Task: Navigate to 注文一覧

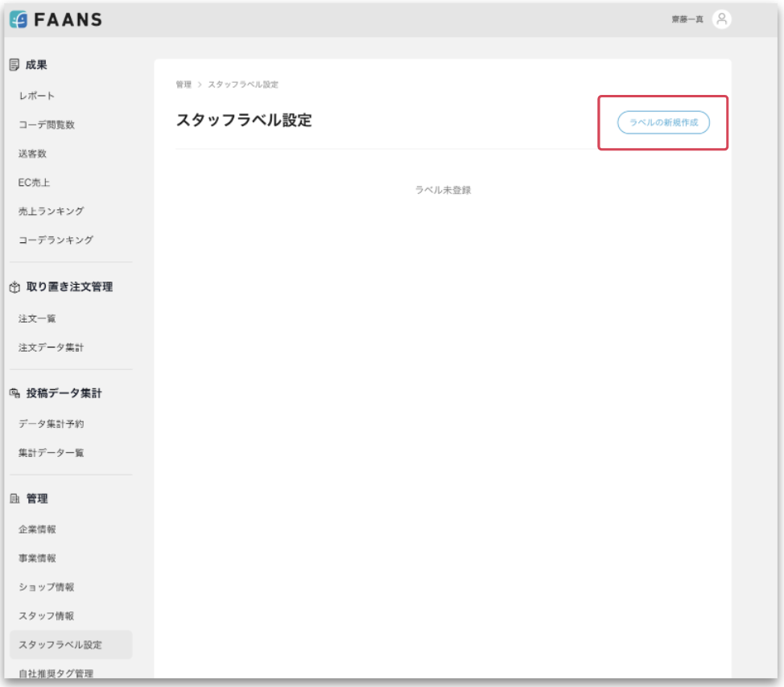Action: [x=37, y=319]
